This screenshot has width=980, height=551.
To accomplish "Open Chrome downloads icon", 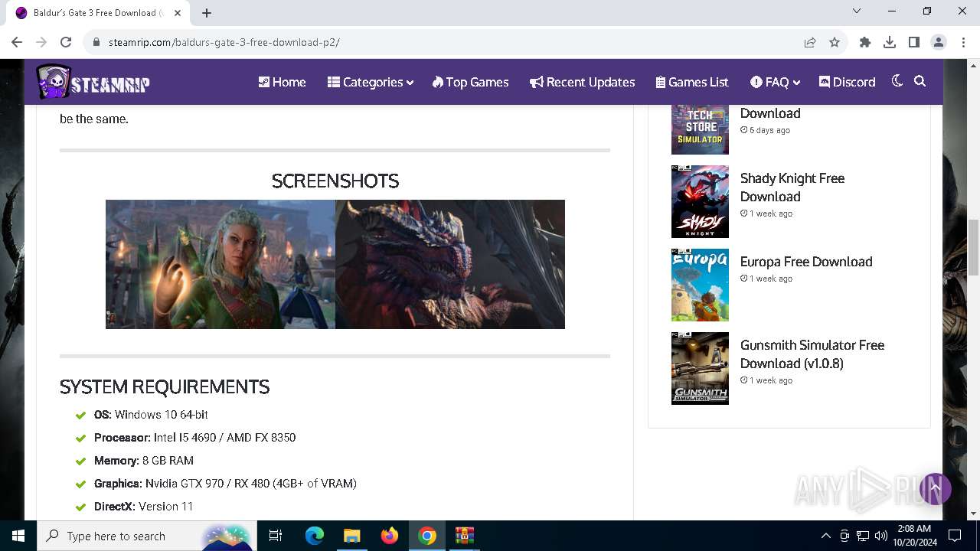I will point(890,42).
